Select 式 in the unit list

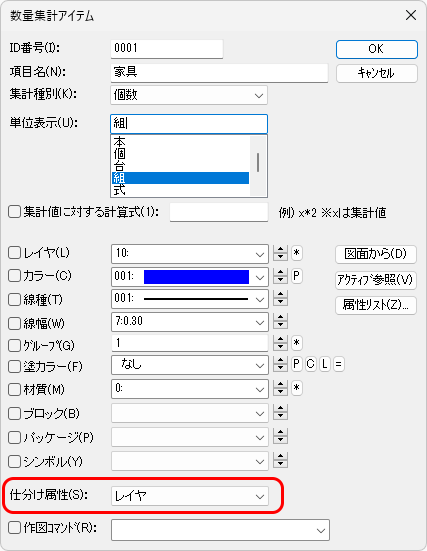pos(180,190)
